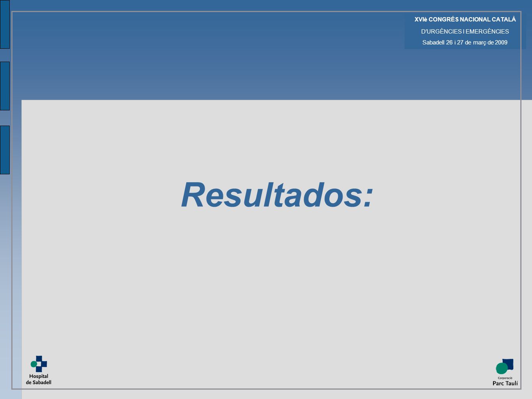Click the Corporació Parc Taulí logo

[x=505, y=372]
